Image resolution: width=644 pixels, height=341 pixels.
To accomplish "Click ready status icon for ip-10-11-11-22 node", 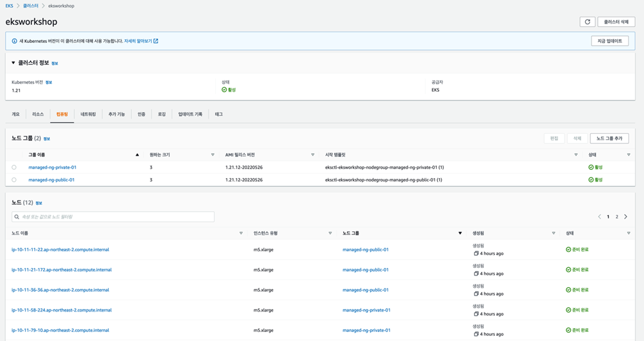I will click(568, 250).
